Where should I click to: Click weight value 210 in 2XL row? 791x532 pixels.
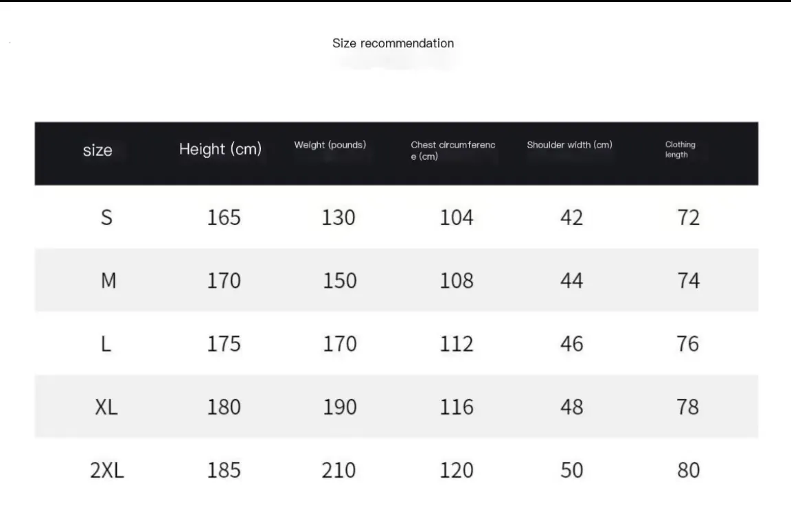tap(339, 470)
